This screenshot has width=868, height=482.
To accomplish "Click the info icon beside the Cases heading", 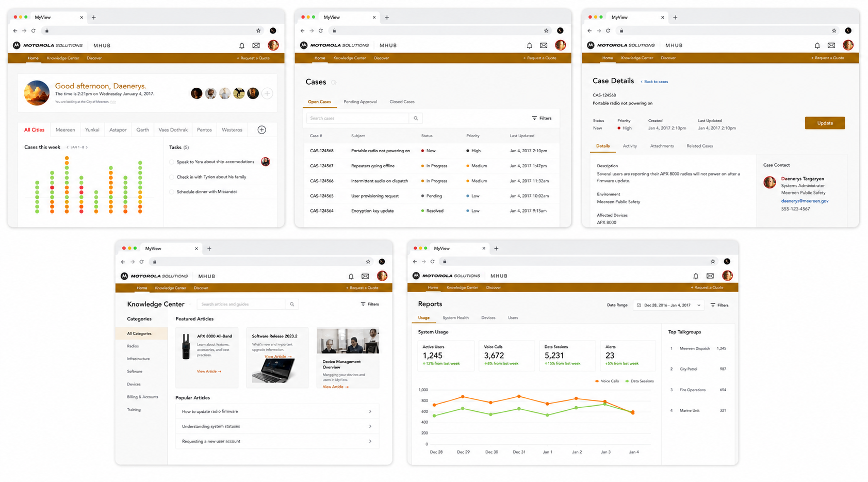I will tap(334, 83).
